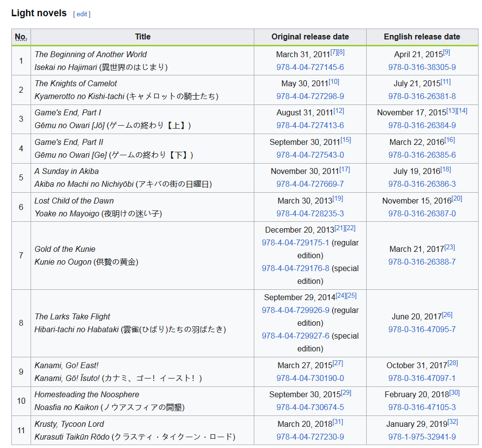Viewport: 482px width, 448px height.
Task: Open ISBN 978-0-316-47095-7 link
Action: point(422,329)
